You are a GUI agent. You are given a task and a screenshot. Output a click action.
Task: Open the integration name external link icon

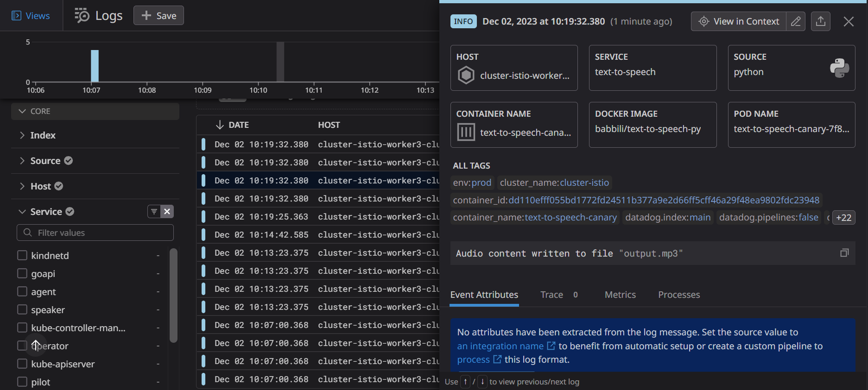coord(551,346)
